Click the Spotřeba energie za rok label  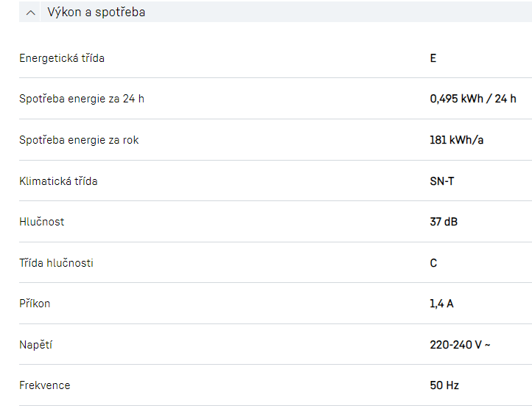(79, 140)
